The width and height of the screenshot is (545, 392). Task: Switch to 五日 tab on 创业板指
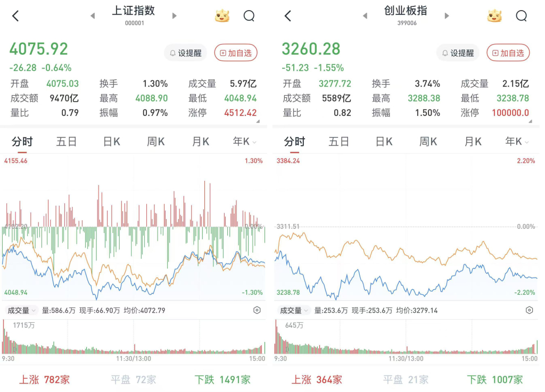click(x=339, y=141)
